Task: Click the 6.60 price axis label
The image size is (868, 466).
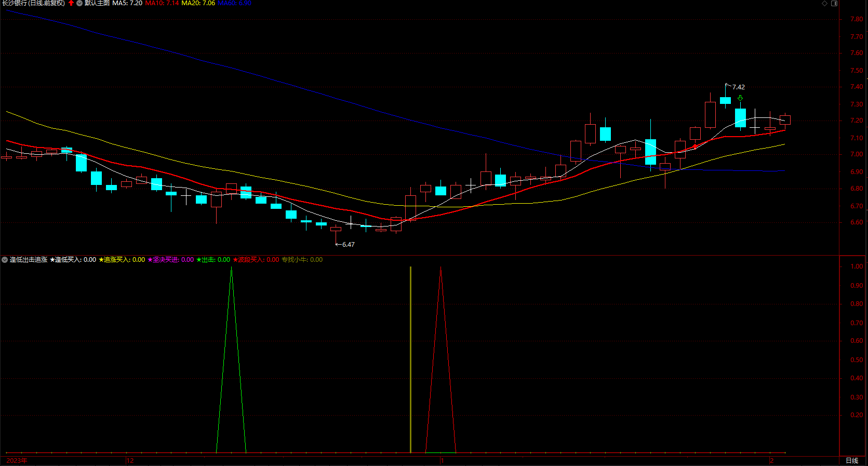Action: point(856,222)
